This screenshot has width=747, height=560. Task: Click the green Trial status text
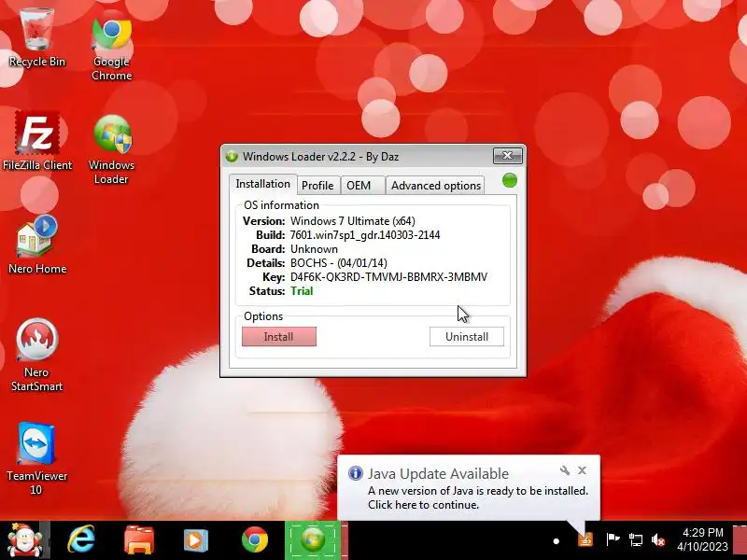[302, 291]
